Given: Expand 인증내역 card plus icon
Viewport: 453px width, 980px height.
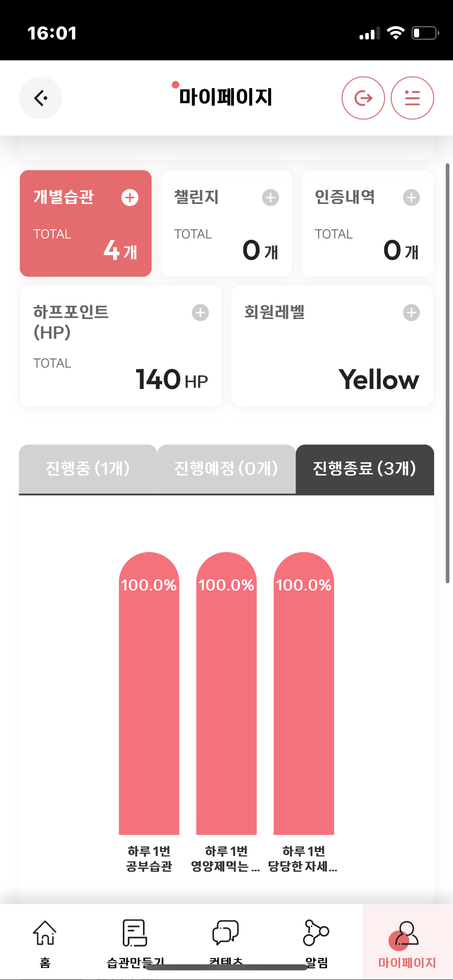Looking at the screenshot, I should (x=411, y=198).
